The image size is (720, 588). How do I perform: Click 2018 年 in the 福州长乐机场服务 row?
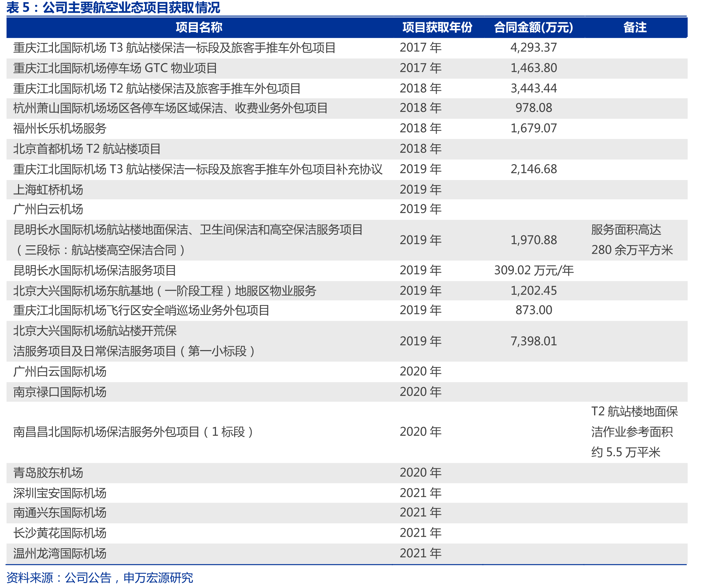click(420, 128)
